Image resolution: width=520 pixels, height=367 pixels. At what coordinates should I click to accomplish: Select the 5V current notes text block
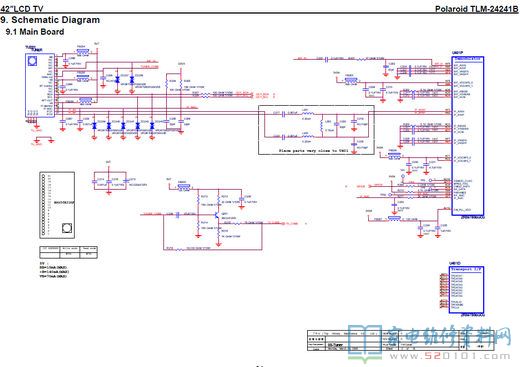[x=53, y=270]
